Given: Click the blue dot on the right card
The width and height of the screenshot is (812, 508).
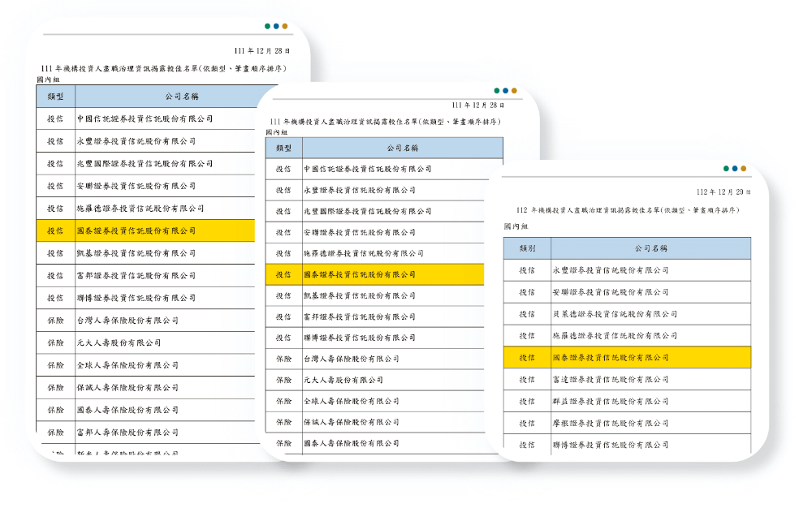Looking at the screenshot, I should tap(735, 169).
